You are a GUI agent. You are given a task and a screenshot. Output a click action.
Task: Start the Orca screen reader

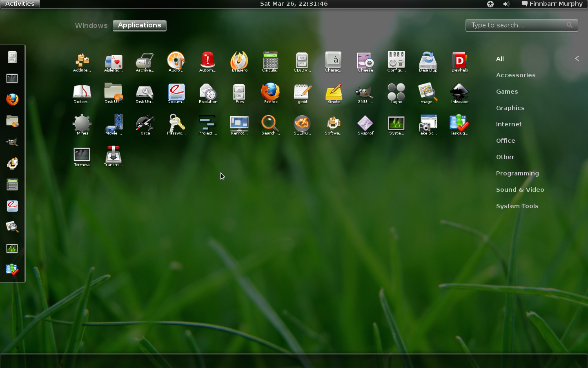[145, 124]
